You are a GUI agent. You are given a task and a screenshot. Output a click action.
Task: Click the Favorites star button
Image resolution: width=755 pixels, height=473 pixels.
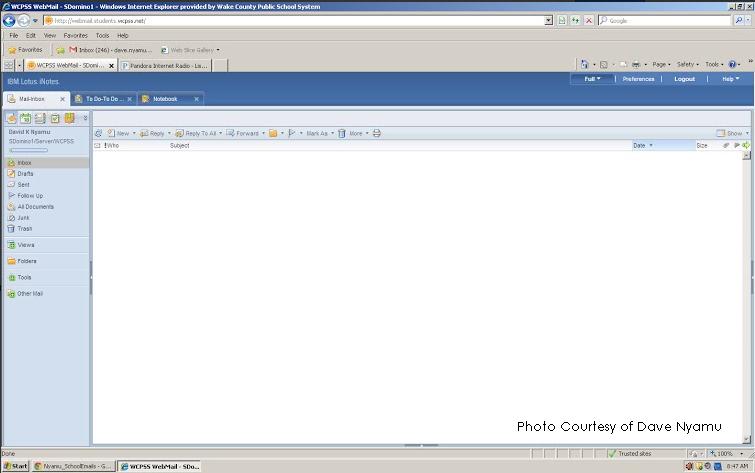[x=25, y=50]
